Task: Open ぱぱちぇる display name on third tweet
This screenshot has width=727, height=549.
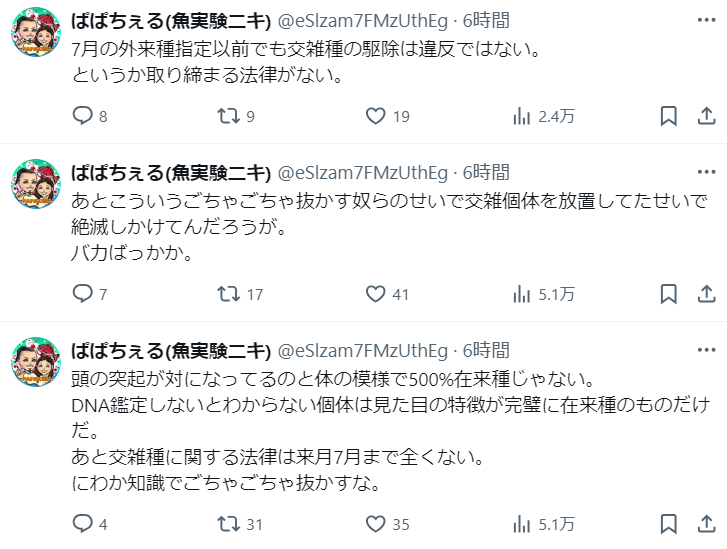Action: tap(170, 351)
